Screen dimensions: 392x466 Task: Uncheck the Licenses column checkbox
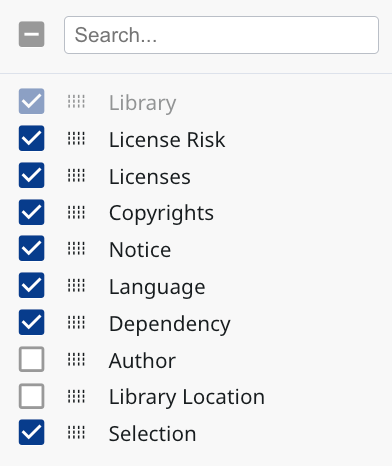pos(31,175)
